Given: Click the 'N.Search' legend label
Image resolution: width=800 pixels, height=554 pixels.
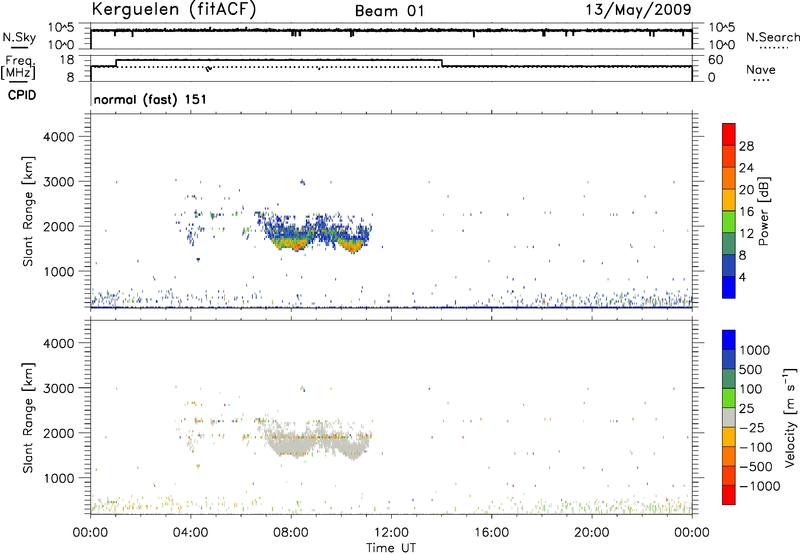Looking at the screenshot, I should [772, 37].
